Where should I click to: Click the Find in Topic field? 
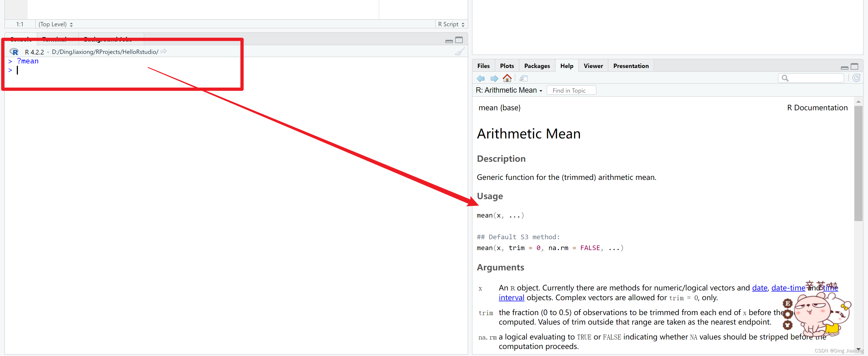(571, 90)
